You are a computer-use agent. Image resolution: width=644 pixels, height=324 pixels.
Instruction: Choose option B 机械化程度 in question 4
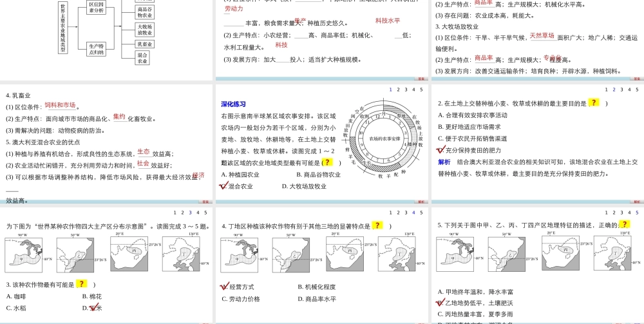317,287
